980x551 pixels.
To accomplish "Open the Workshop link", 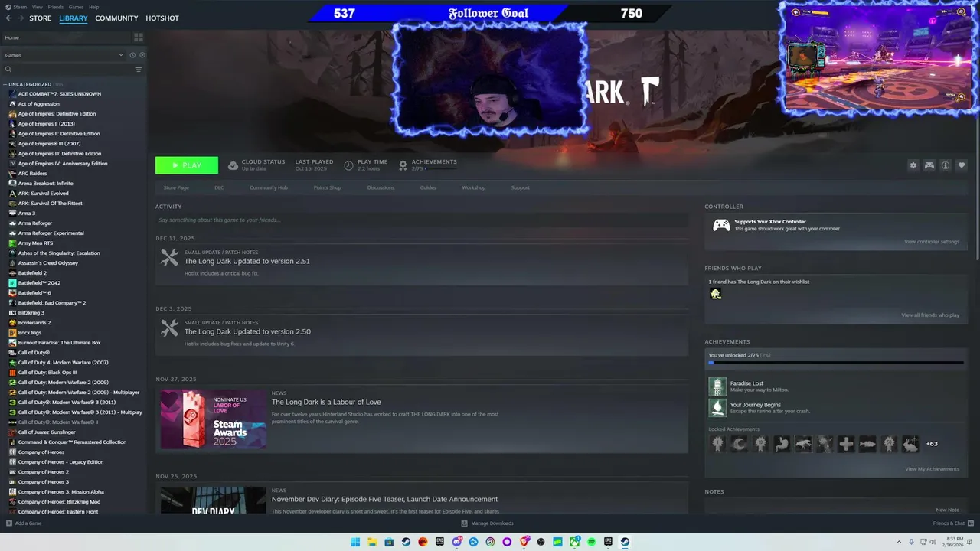I will (473, 187).
